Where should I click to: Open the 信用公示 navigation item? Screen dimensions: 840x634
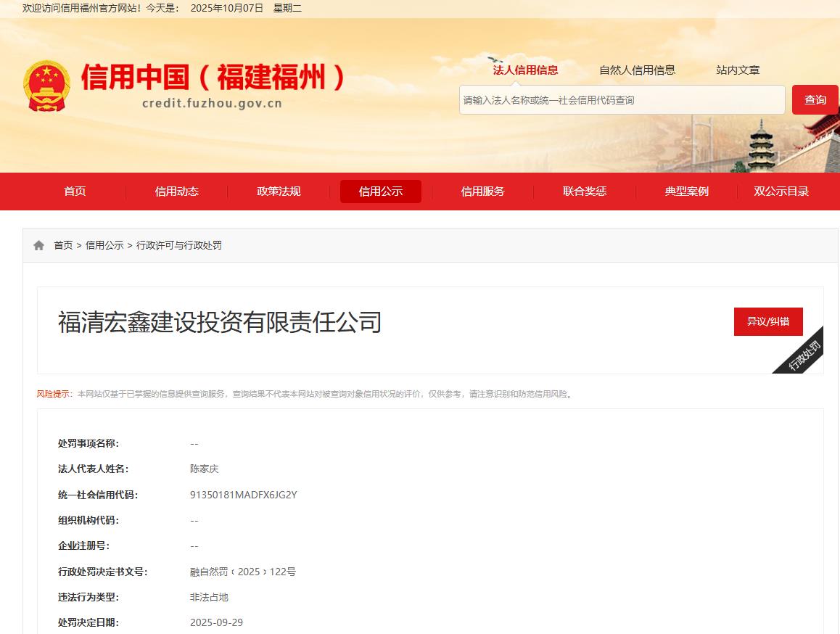click(380, 192)
